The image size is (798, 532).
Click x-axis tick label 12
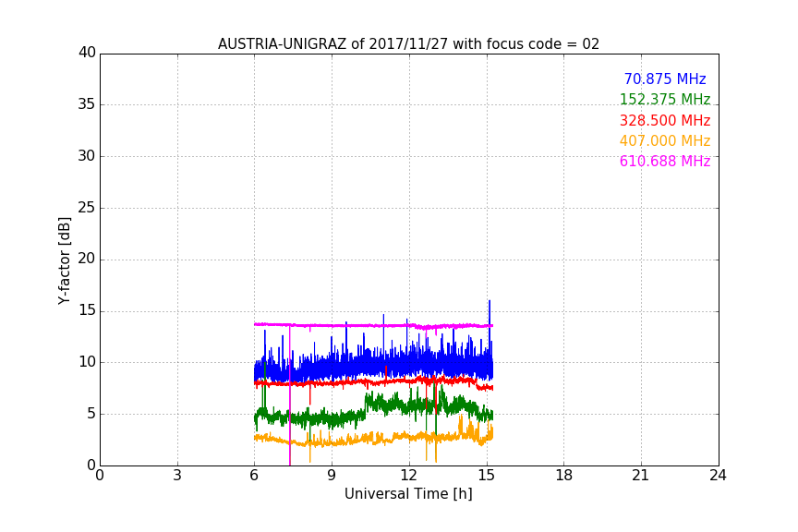click(x=409, y=476)
